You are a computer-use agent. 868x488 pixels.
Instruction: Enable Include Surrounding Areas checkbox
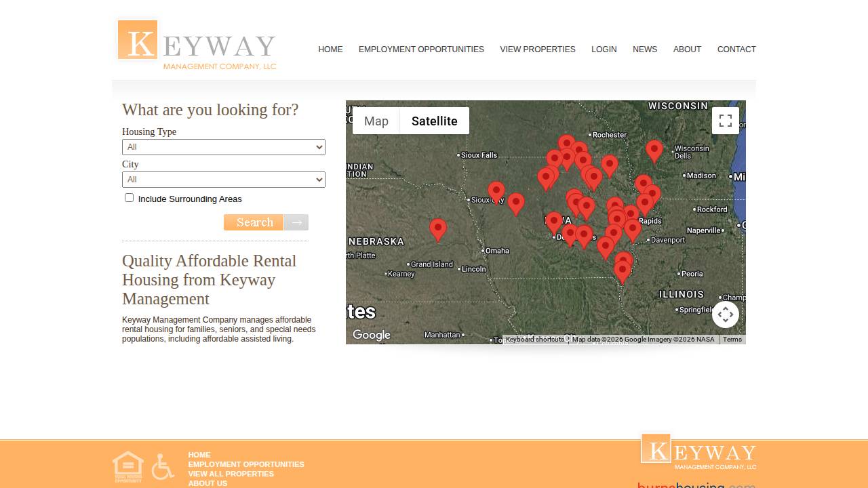129,198
